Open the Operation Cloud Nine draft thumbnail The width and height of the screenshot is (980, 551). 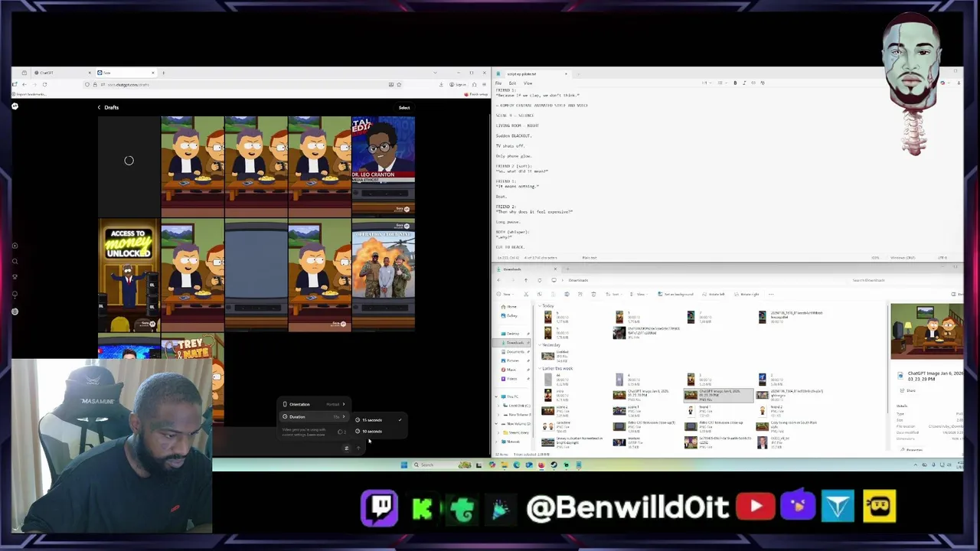[384, 276]
